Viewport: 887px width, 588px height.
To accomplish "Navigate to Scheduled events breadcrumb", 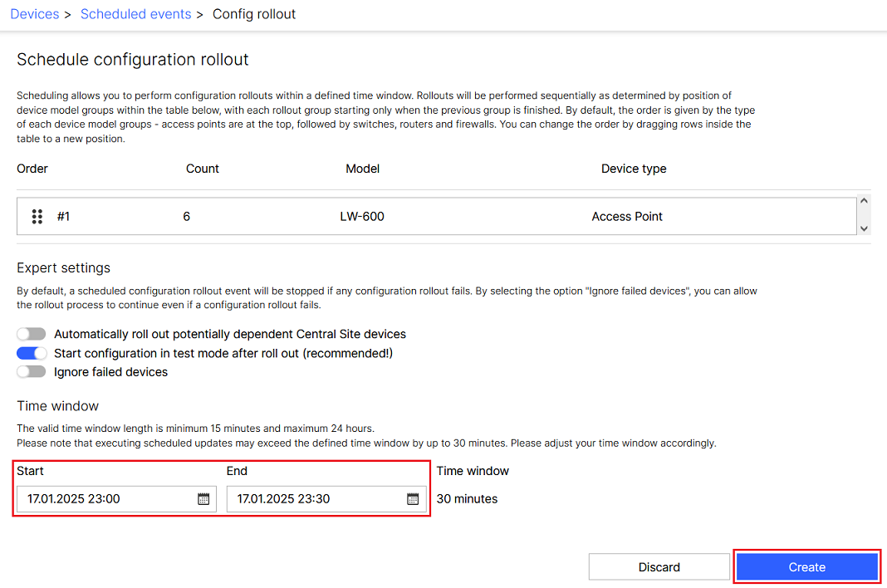I will click(x=135, y=14).
